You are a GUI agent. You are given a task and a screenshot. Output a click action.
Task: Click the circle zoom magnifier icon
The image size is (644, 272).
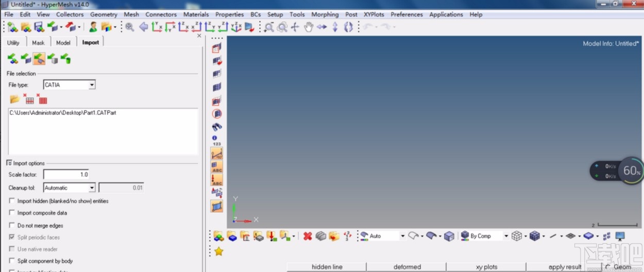(282, 27)
